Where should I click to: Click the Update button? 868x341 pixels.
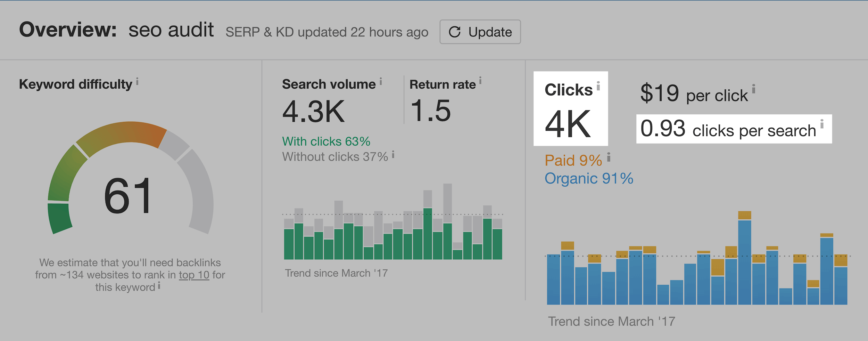[480, 32]
